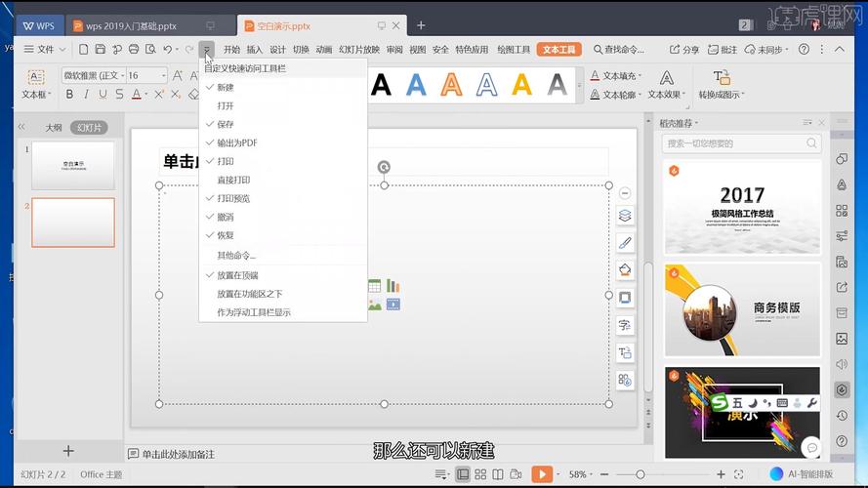Click the rotate handle above the placeholder
Viewport: 868px width, 488px height.
click(384, 167)
